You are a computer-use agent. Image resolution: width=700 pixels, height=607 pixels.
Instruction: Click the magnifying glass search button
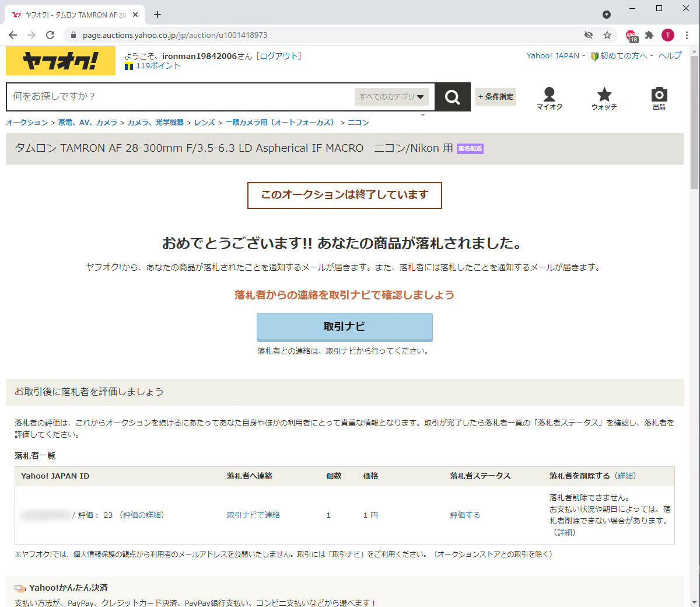(x=452, y=97)
